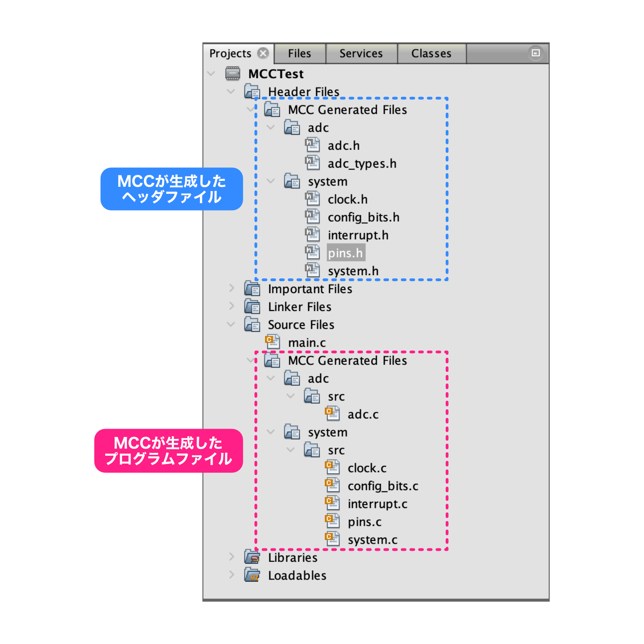
Task: Click the pins.h file icon
Action: tap(312, 253)
